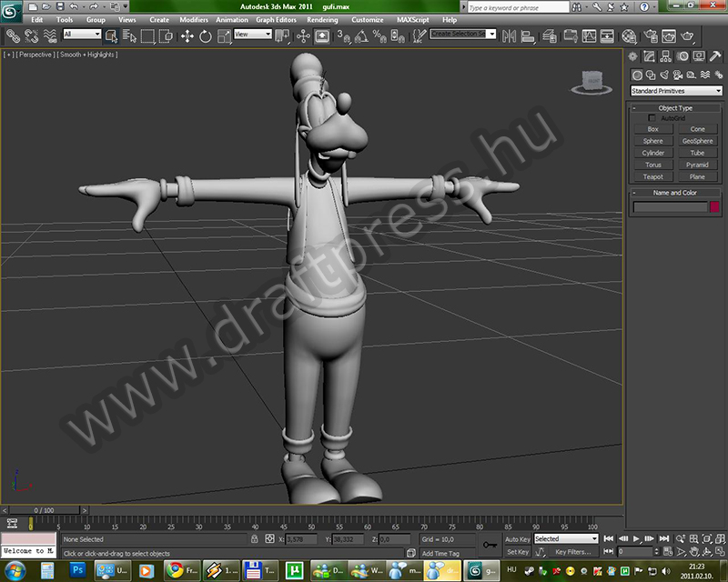Viewport: 728px width, 582px height.
Task: Click the Mirror tool
Action: [x=509, y=35]
